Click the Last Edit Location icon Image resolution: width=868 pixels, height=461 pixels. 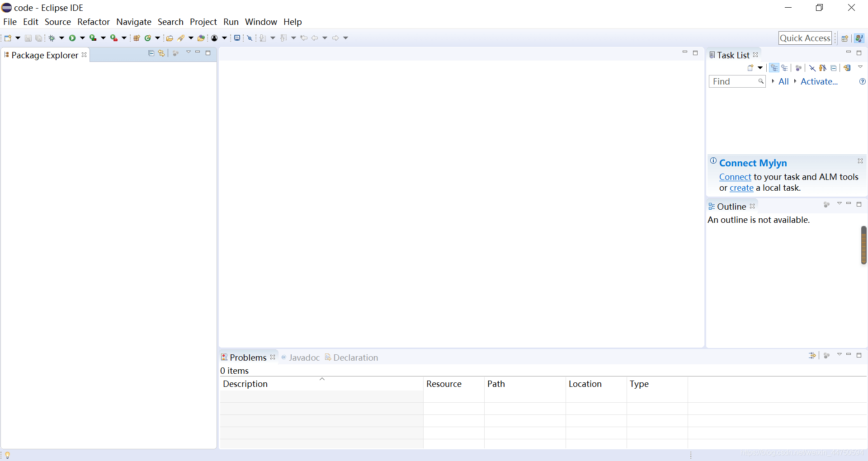pos(304,38)
